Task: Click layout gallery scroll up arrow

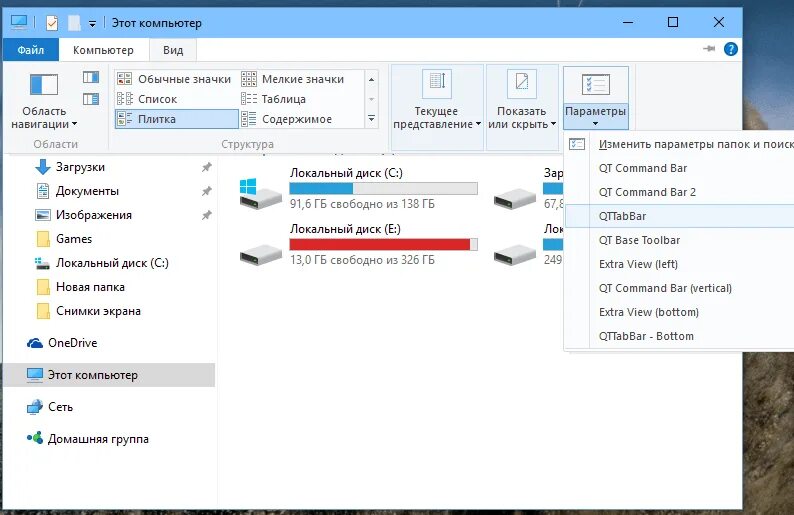Action: (x=371, y=80)
